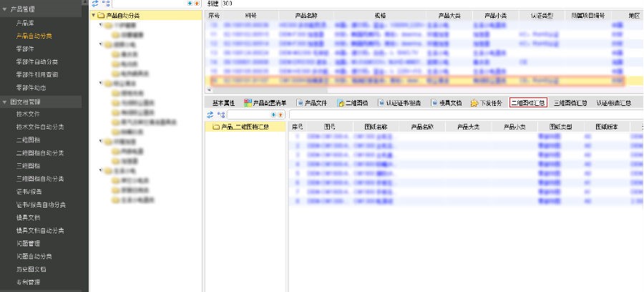Collapse the 产品管理 section in the sidebar
644x292 pixels.
coord(6,9)
